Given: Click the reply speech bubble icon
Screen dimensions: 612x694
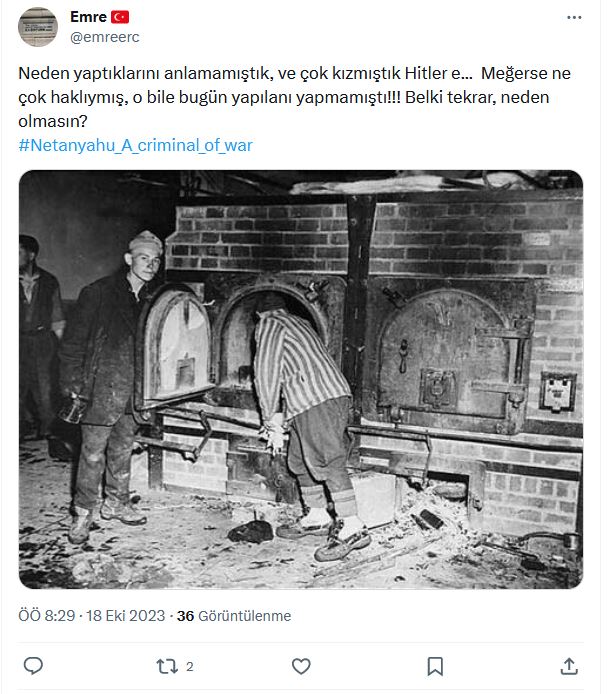Looking at the screenshot, I should [x=33, y=666].
